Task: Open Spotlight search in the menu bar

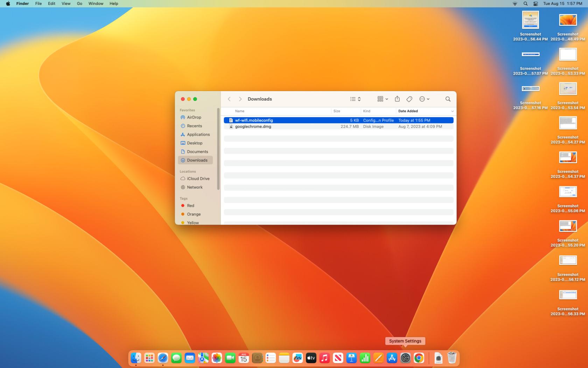Action: pos(525,4)
